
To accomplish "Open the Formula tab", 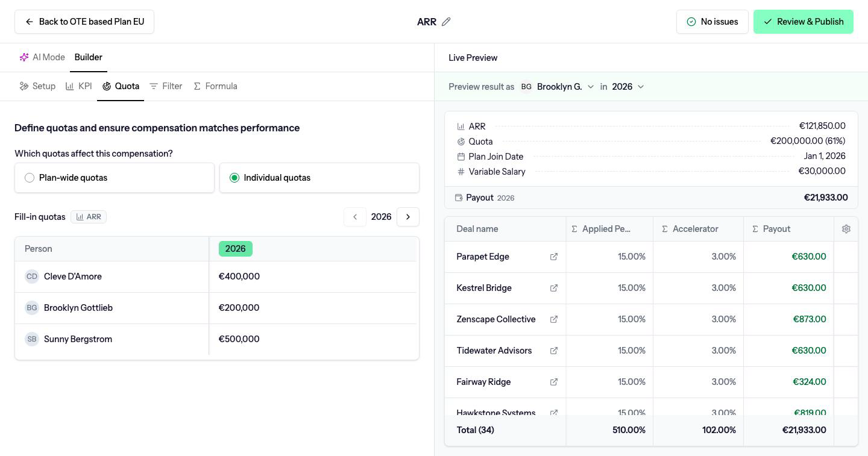I will 215,86.
